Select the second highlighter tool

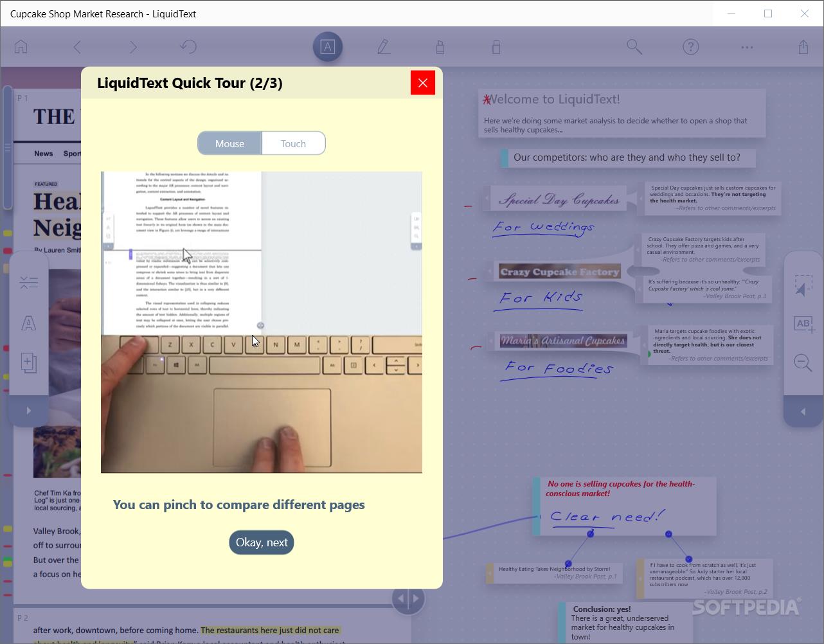click(x=496, y=47)
